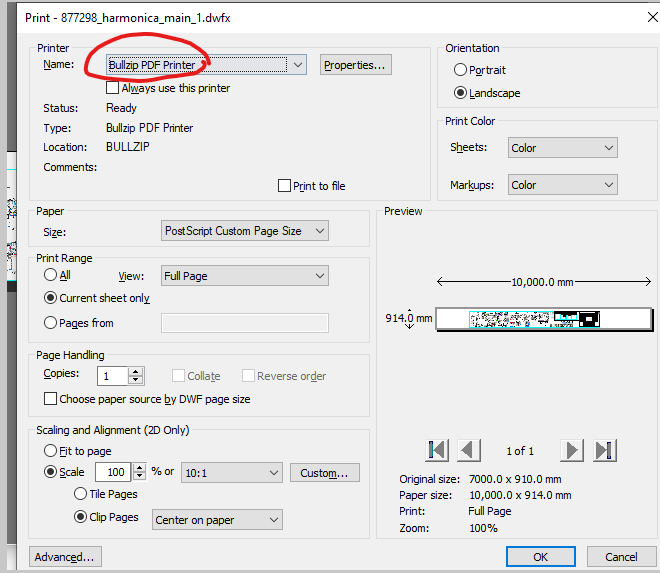660x573 pixels.
Task: Click the Reverse order checkbox
Action: (x=248, y=376)
